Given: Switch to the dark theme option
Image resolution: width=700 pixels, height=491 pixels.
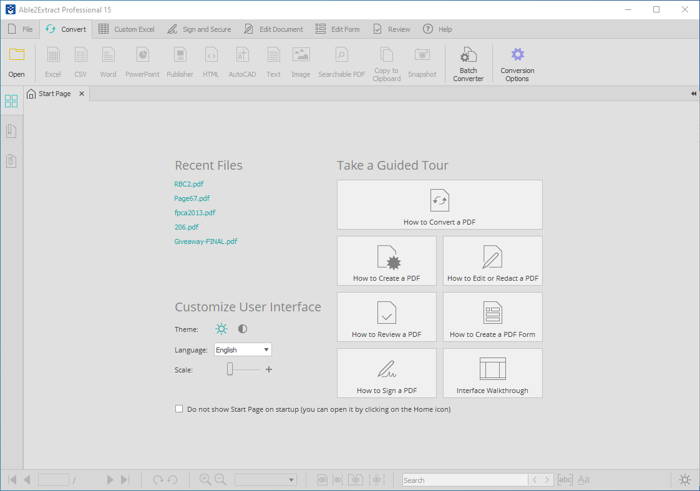Looking at the screenshot, I should 242,329.
